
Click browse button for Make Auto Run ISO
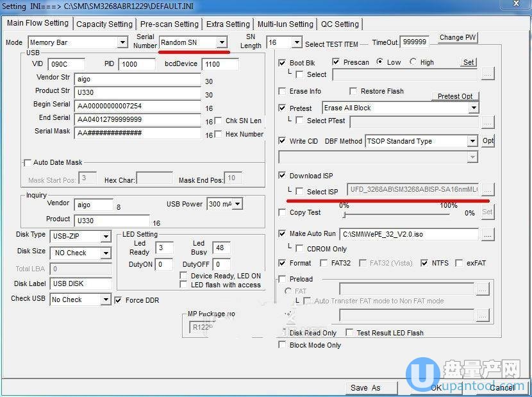pos(488,235)
